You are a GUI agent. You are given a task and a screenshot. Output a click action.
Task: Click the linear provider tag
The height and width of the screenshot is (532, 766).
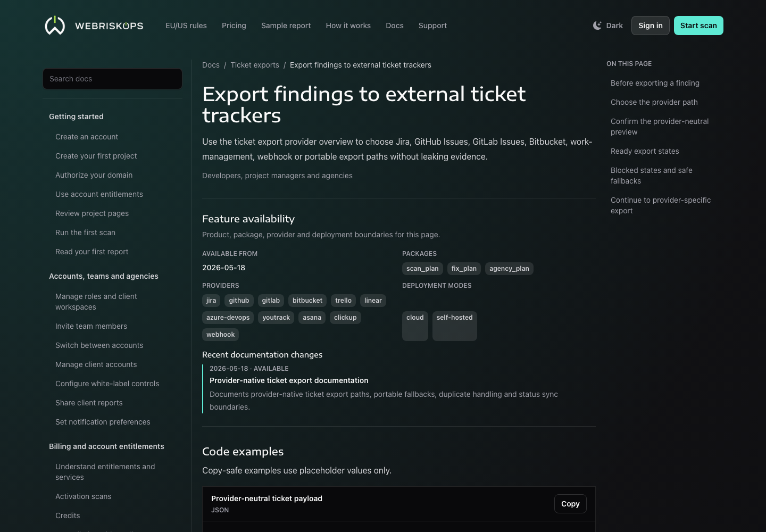click(x=373, y=301)
